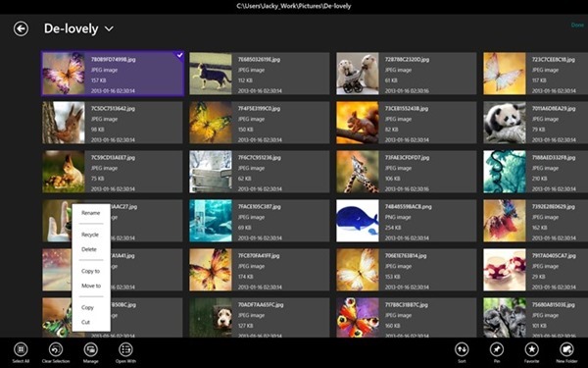Select the white butterfly 153 KB thumbnail
Viewport: 588px width, 368px height.
coord(358,270)
